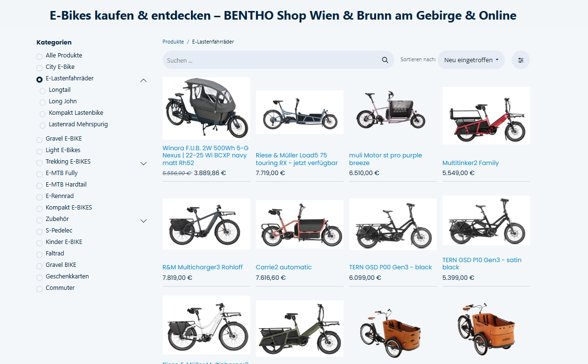Choose the S-Pedelec category radio button

(x=40, y=232)
